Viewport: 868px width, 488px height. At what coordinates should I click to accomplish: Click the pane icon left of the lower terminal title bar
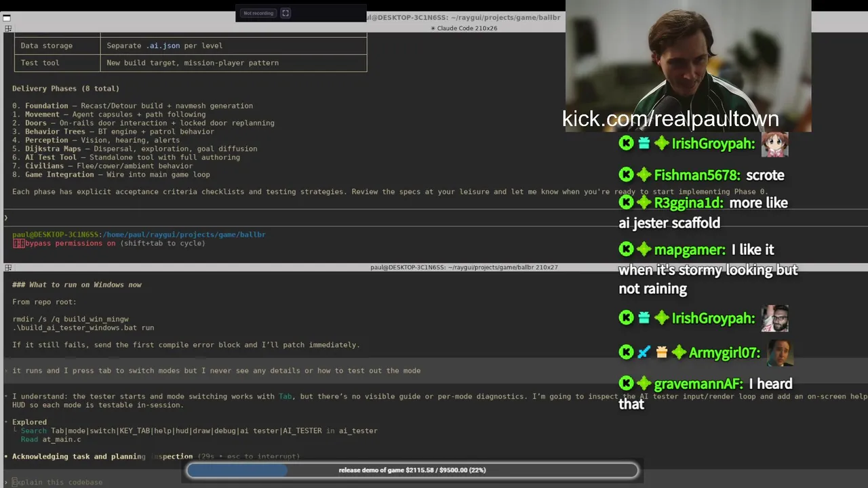tap(8, 268)
